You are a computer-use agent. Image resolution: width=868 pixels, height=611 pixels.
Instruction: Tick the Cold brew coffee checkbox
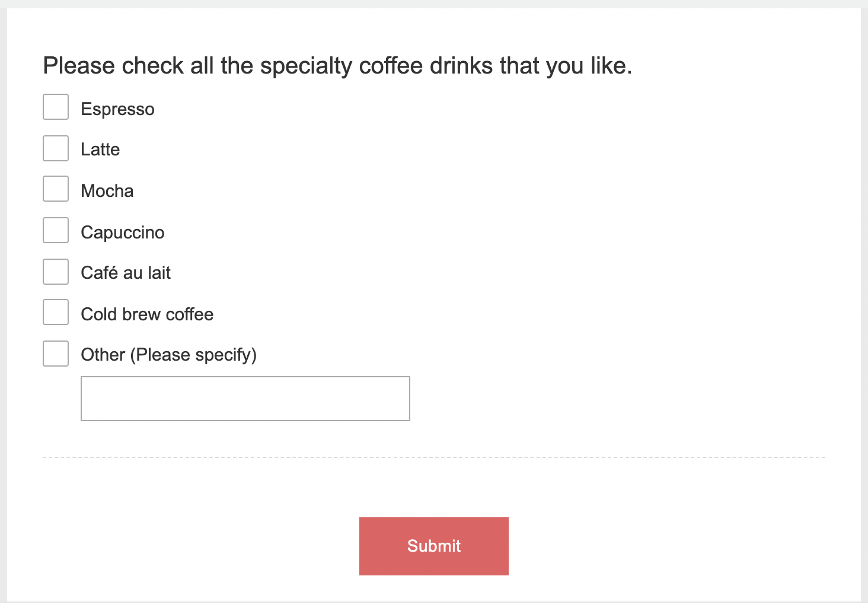tap(56, 312)
